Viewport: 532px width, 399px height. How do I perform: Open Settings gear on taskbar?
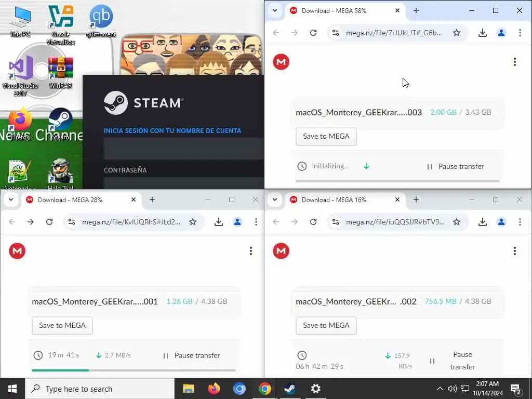pos(315,389)
